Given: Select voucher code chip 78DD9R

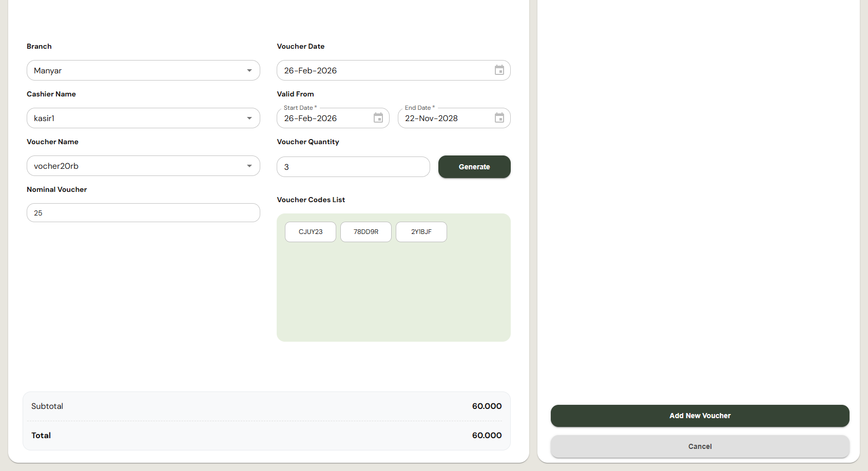Looking at the screenshot, I should [x=366, y=232].
